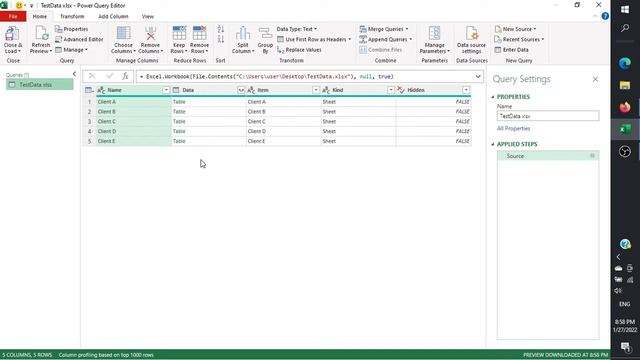Open Data source settings
640x360 pixels.
(x=471, y=40)
